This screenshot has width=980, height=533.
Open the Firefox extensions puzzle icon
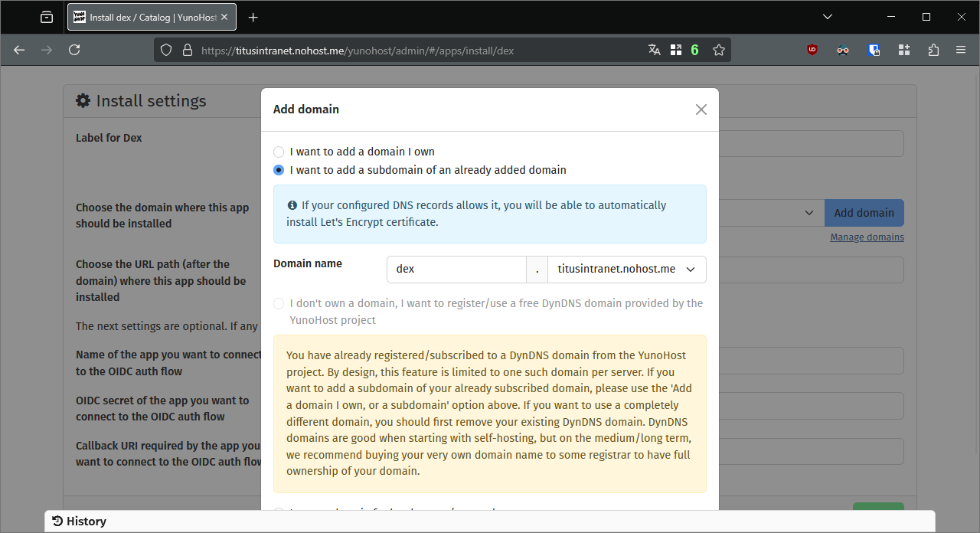point(933,50)
